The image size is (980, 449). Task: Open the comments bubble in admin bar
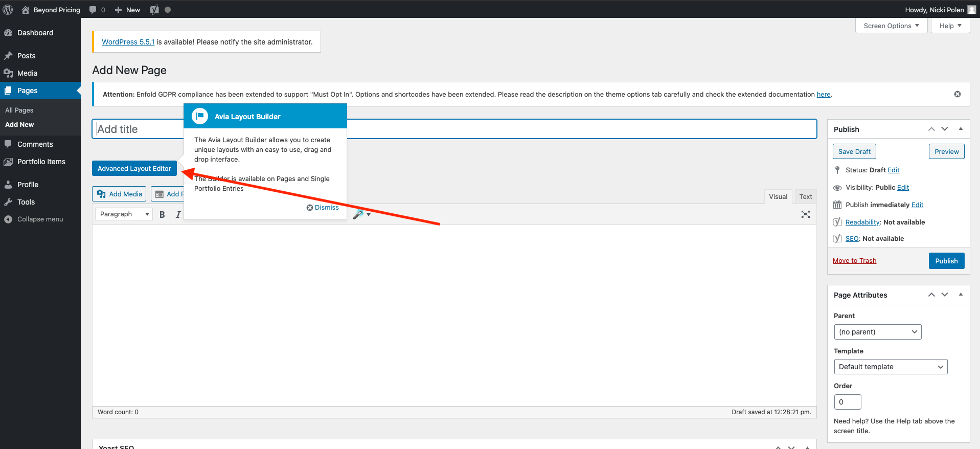point(97,10)
